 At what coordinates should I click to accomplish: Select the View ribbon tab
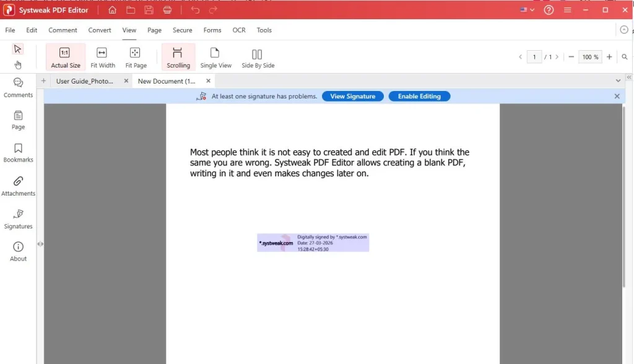[x=129, y=30]
